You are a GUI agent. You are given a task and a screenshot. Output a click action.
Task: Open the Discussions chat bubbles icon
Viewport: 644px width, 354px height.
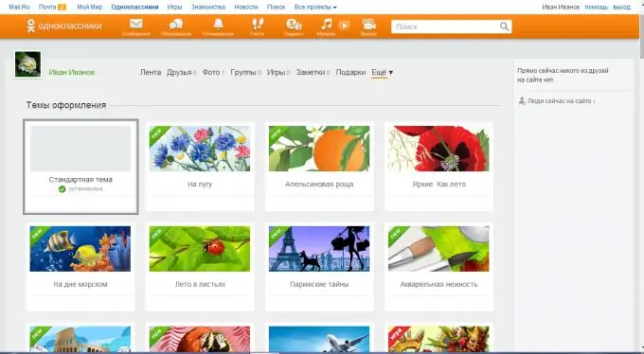coord(176,25)
